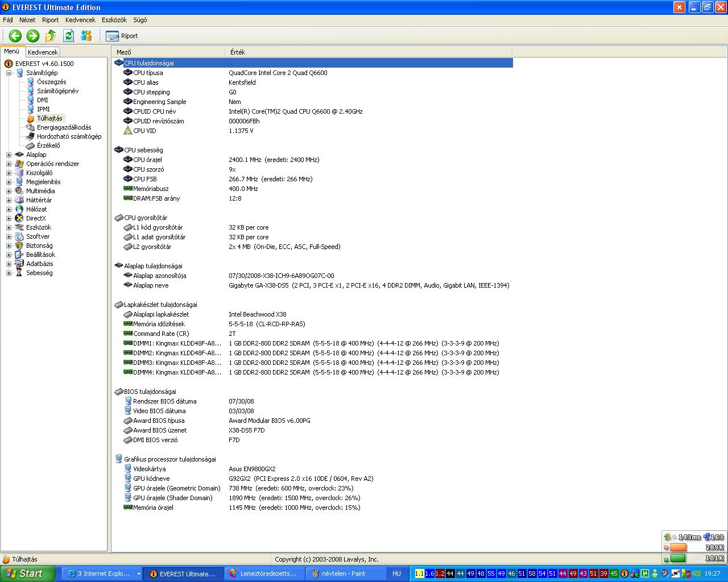Click the Szoftver icon in sidebar tree
Viewport: 728px width, 582px height.
[19, 236]
